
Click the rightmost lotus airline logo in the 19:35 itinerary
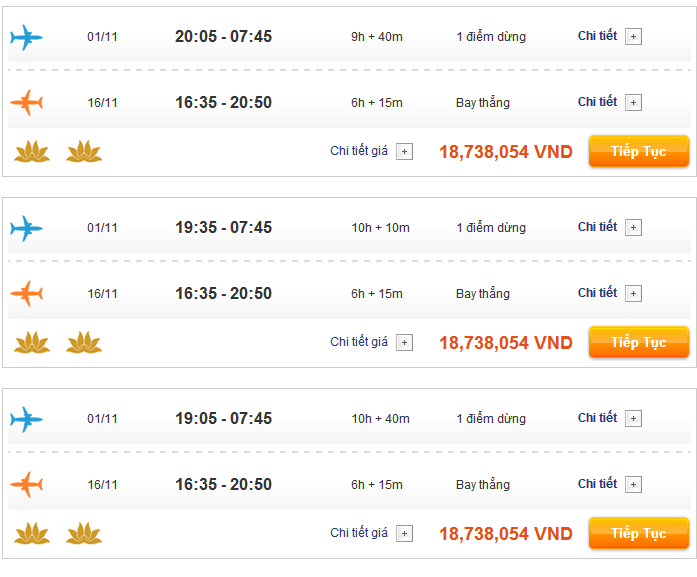click(x=84, y=343)
